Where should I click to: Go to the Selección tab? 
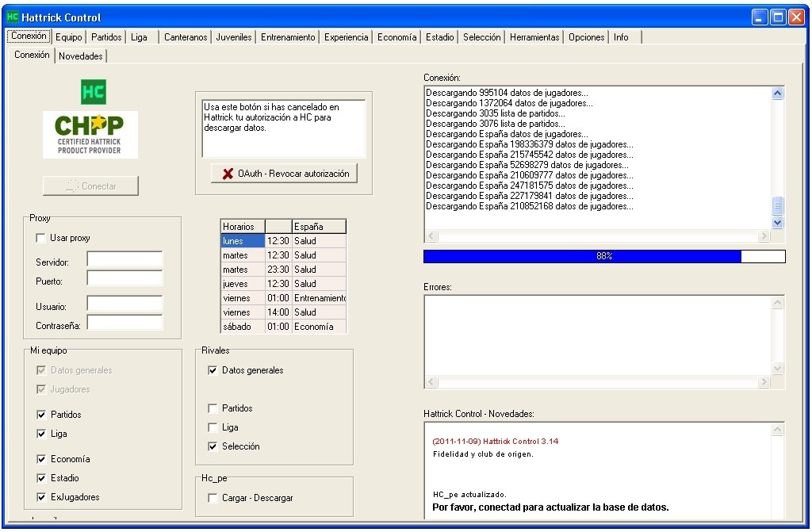(x=481, y=37)
